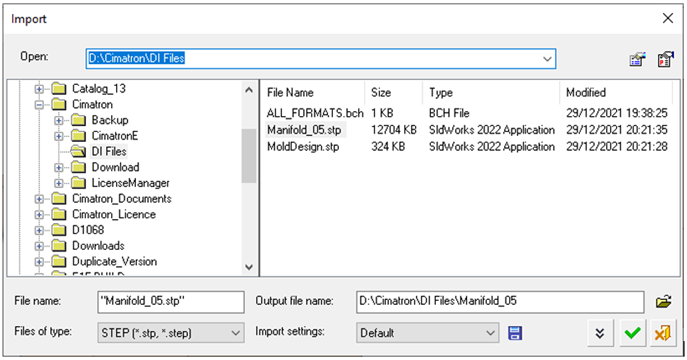Click the browse output folder icon
The width and height of the screenshot is (687, 360).
tap(664, 301)
